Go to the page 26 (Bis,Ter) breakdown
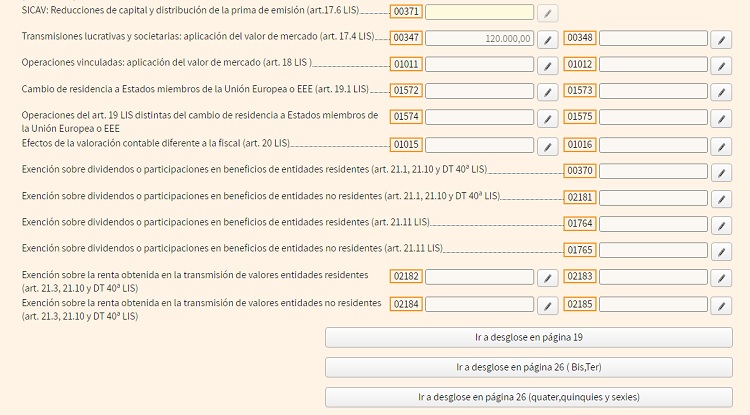 [x=529, y=367]
